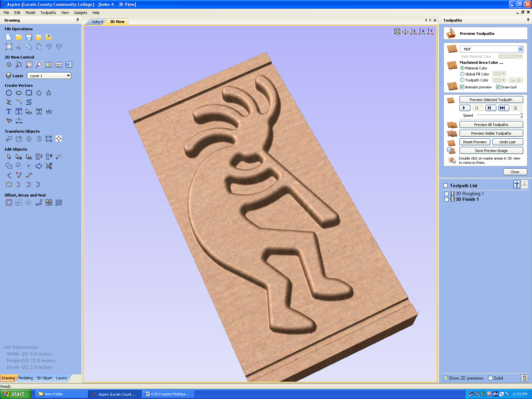Click Preview Selected Toolpath button
The width and height of the screenshot is (532, 399).
coord(491,100)
